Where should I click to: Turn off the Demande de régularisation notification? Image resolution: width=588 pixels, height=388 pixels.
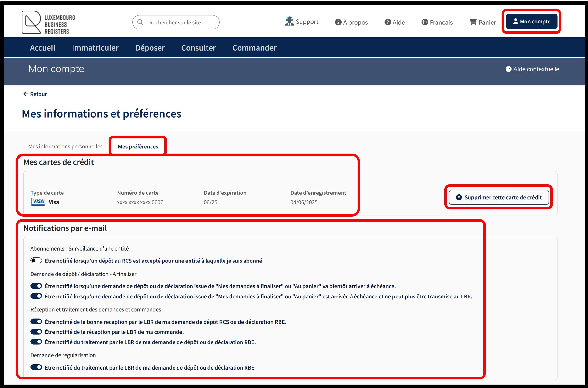point(36,367)
